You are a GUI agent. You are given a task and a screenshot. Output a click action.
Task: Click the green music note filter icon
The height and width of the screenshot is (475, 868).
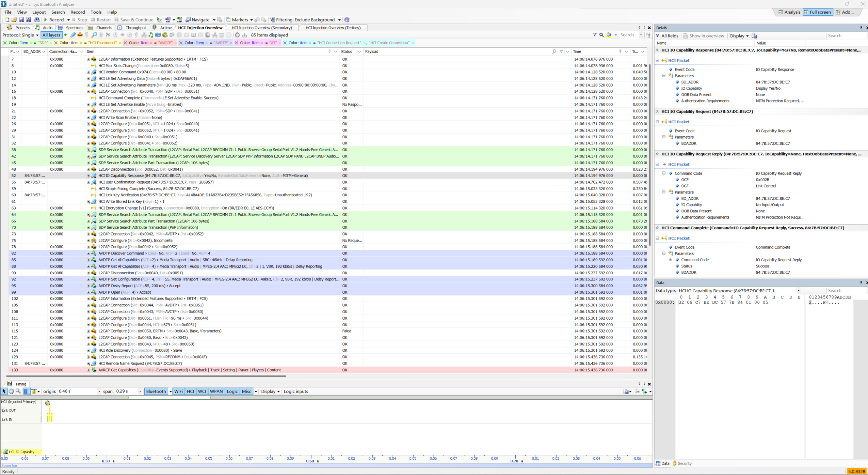[x=151, y=35]
